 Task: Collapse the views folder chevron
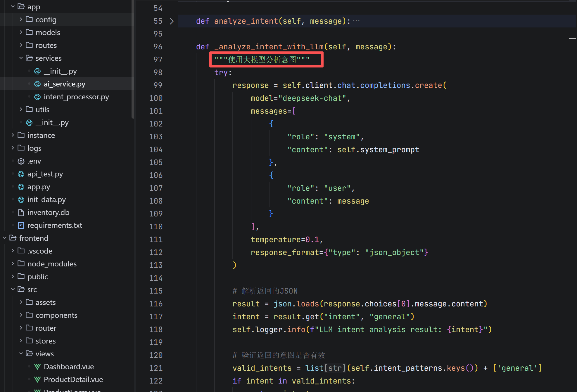(21, 354)
